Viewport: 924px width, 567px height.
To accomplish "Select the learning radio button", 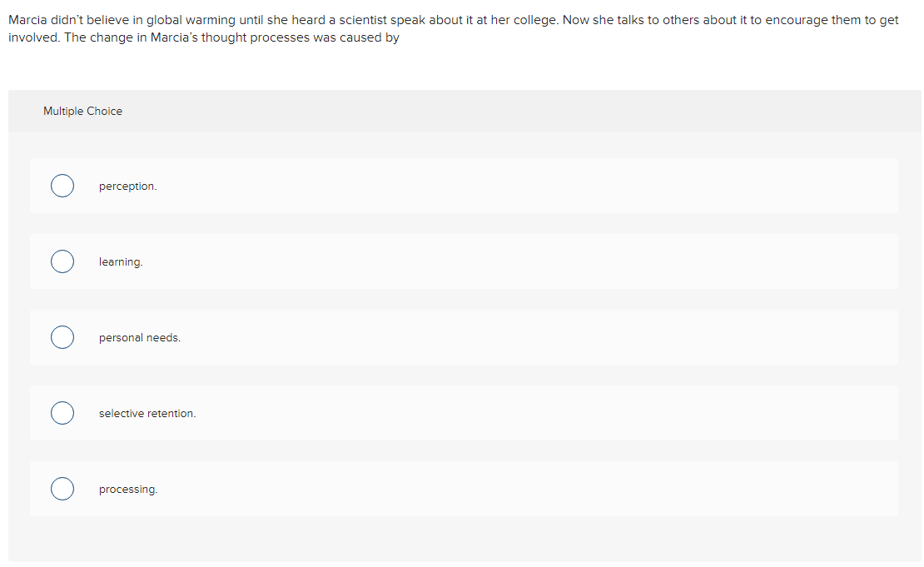I will tap(62, 261).
